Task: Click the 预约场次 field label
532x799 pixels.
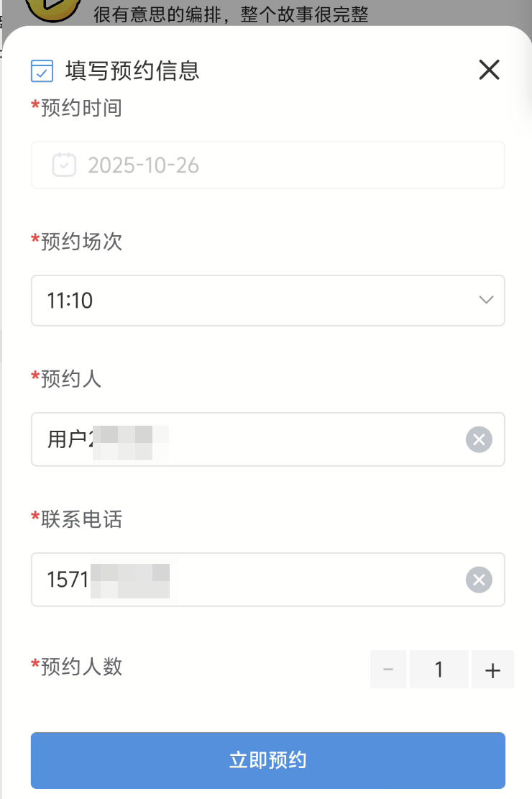Action: (x=81, y=242)
